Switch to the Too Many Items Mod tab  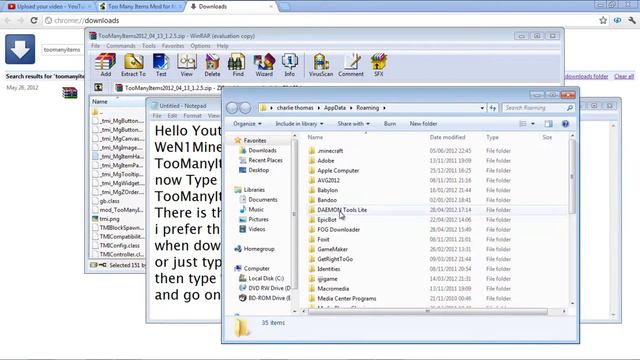click(x=140, y=7)
